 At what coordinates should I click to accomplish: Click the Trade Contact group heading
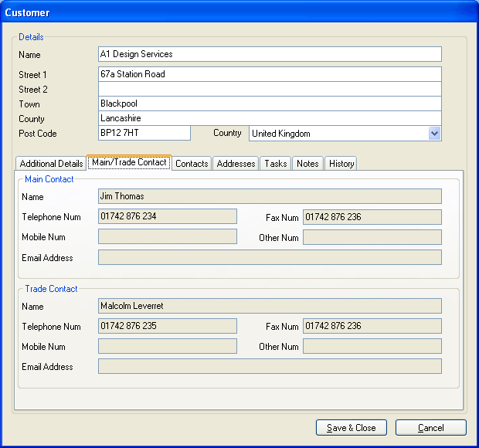(x=51, y=289)
